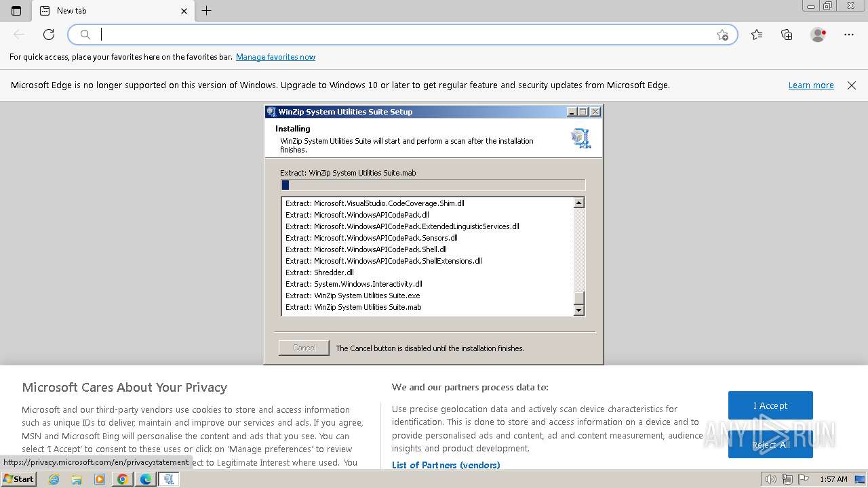868x488 pixels.
Task: Refresh the page
Action: [x=49, y=35]
